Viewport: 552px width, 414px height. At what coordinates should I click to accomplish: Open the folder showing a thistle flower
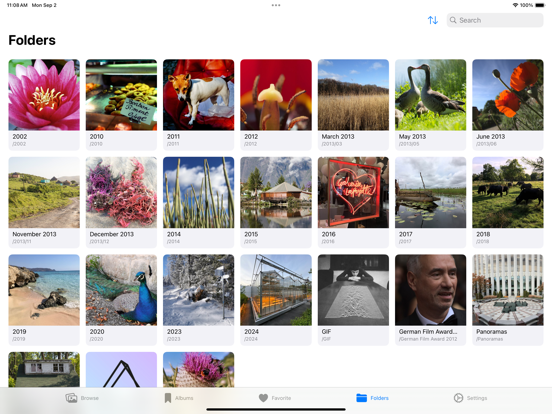[x=199, y=369]
